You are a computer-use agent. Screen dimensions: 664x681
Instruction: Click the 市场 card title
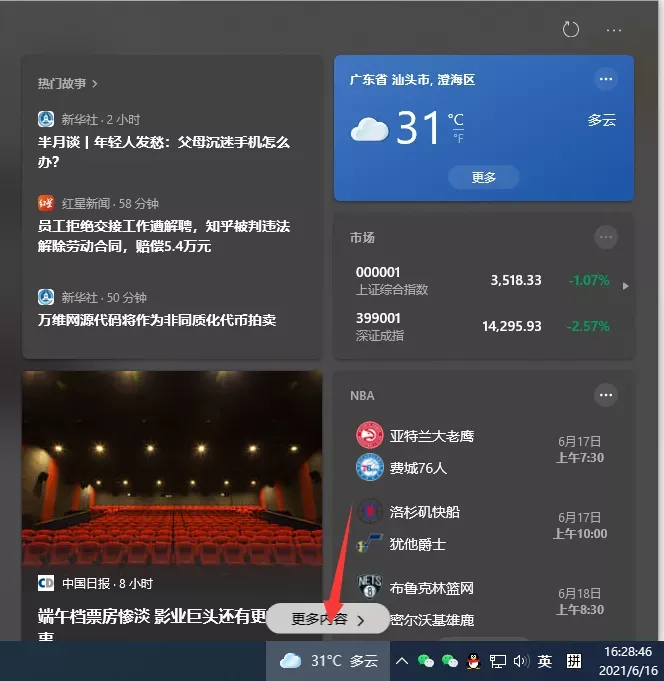click(x=362, y=238)
